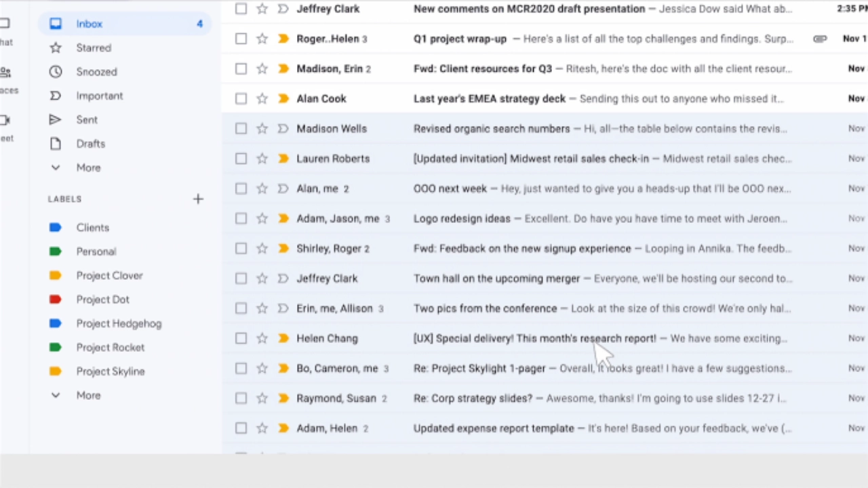Screen dimensions: 868x488
Task: Star the Alan Cook EMEA strategy email
Action: click(262, 98)
